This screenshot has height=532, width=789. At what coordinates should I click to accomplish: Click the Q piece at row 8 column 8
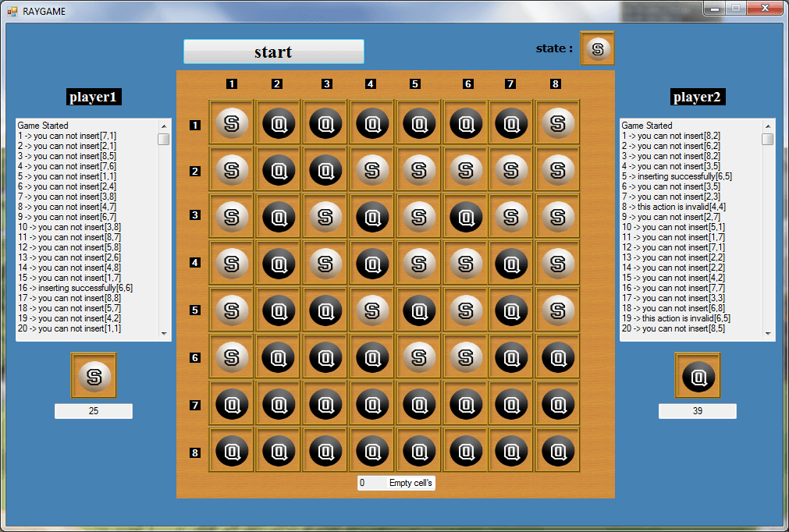coord(558,452)
